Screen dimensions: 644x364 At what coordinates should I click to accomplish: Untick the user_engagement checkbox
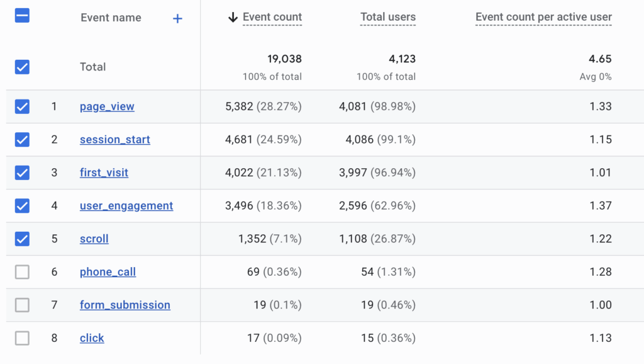pyautogui.click(x=22, y=205)
